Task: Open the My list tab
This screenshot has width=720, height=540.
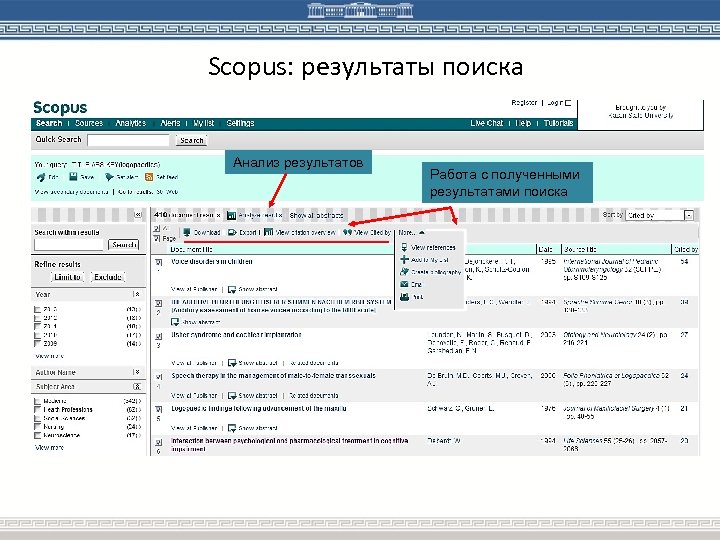Action: tap(203, 123)
